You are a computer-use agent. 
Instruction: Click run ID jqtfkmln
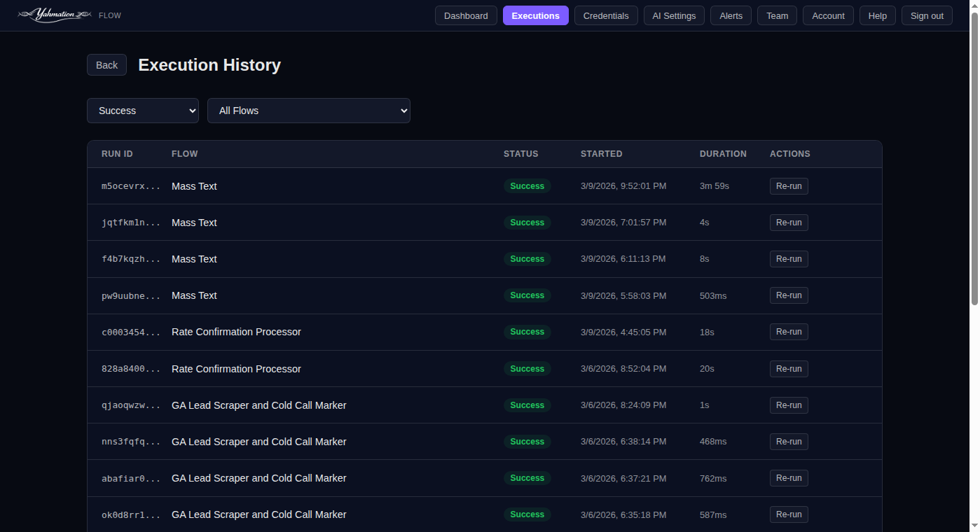coord(131,223)
